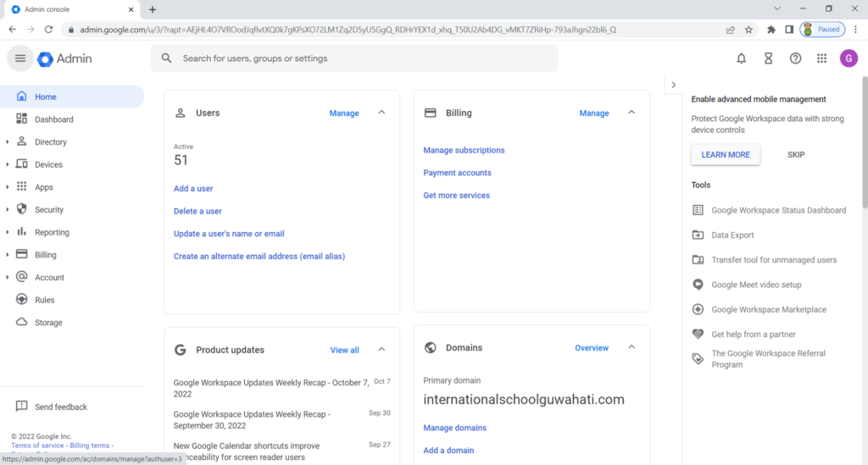
Task: Click the Domains Overview link
Action: pyautogui.click(x=591, y=348)
